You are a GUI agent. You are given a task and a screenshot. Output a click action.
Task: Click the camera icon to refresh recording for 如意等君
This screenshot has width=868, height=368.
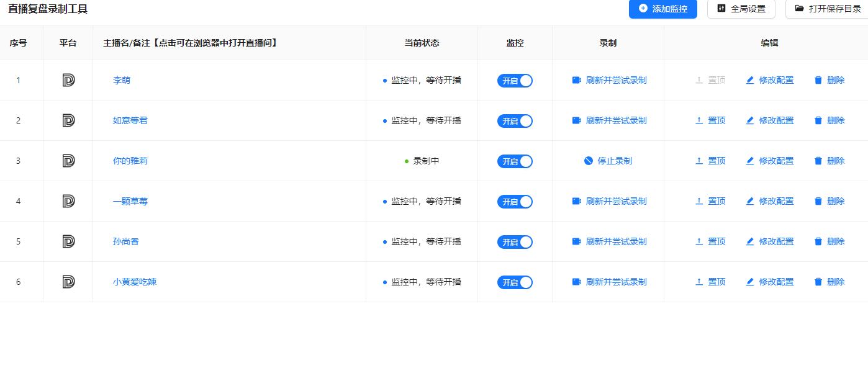click(576, 120)
